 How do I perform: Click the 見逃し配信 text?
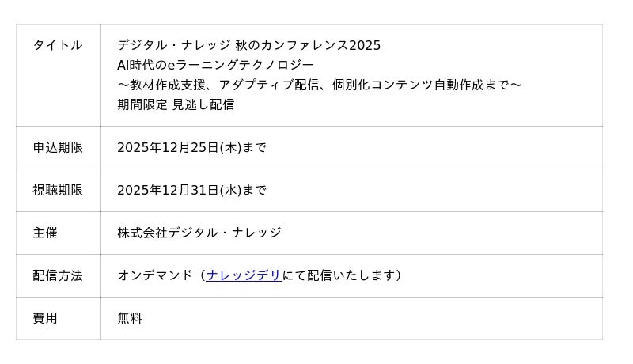[x=203, y=104]
